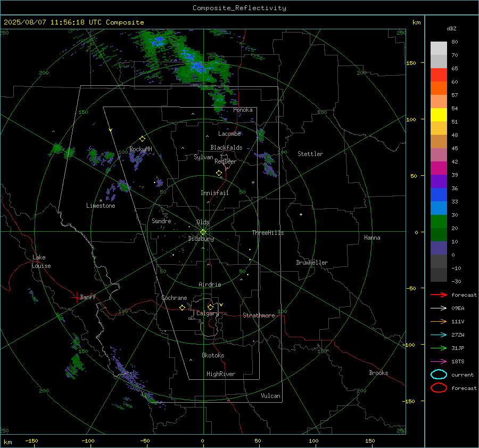Select the HighRiver label

coord(221,374)
